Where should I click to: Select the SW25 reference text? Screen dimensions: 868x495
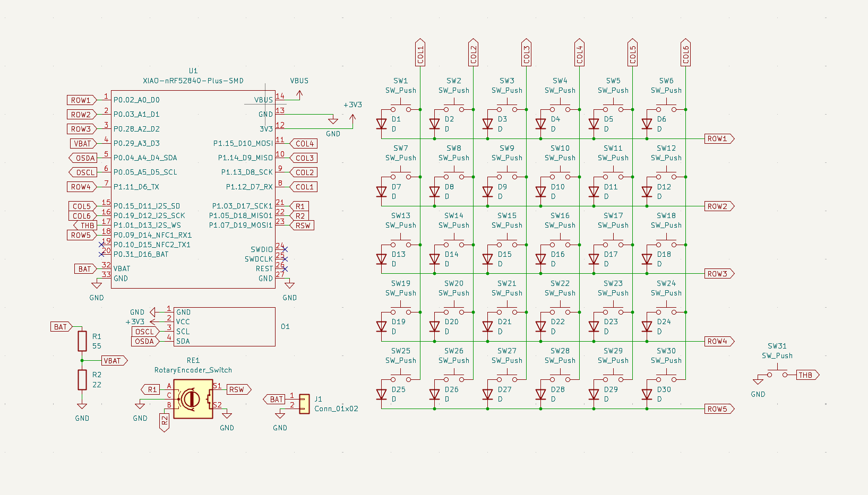[x=401, y=351]
